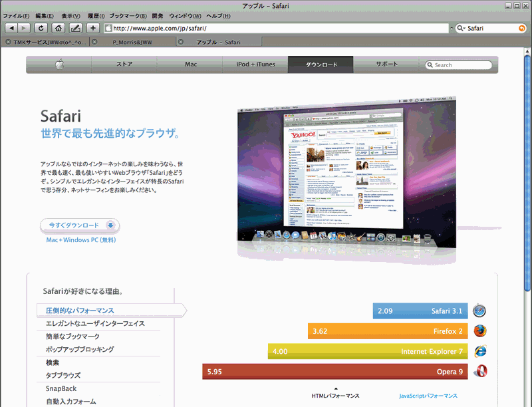532x407 pixels.
Task: Click the Internet Explorer icon beside the yellow bar
Action: pyautogui.click(x=480, y=351)
